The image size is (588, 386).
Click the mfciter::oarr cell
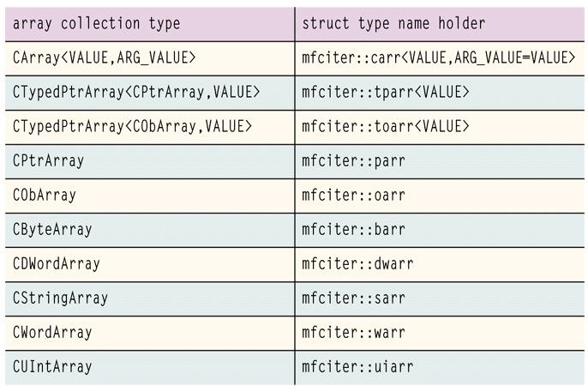(x=353, y=195)
